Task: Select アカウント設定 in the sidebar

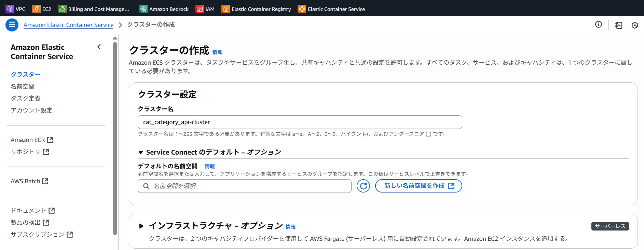Action: [x=31, y=110]
